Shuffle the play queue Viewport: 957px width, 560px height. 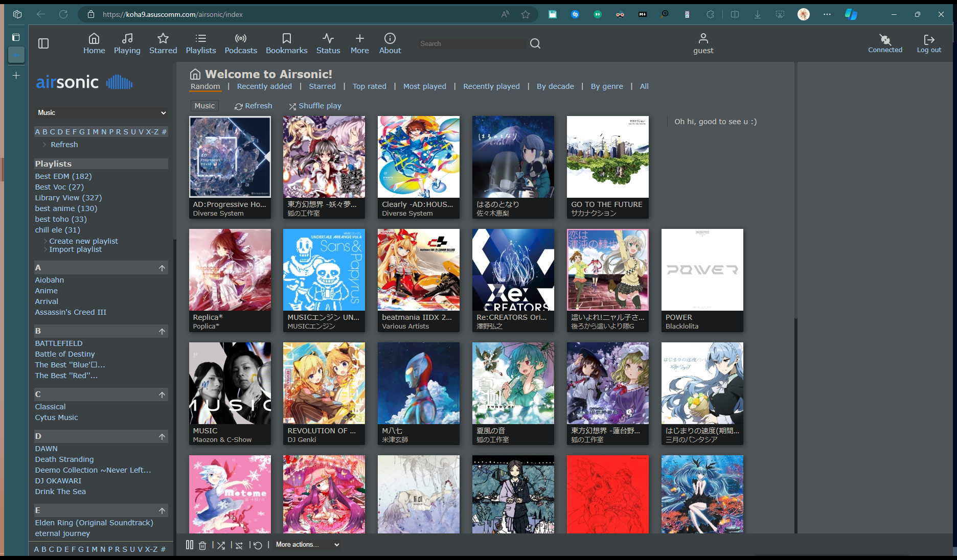click(221, 545)
